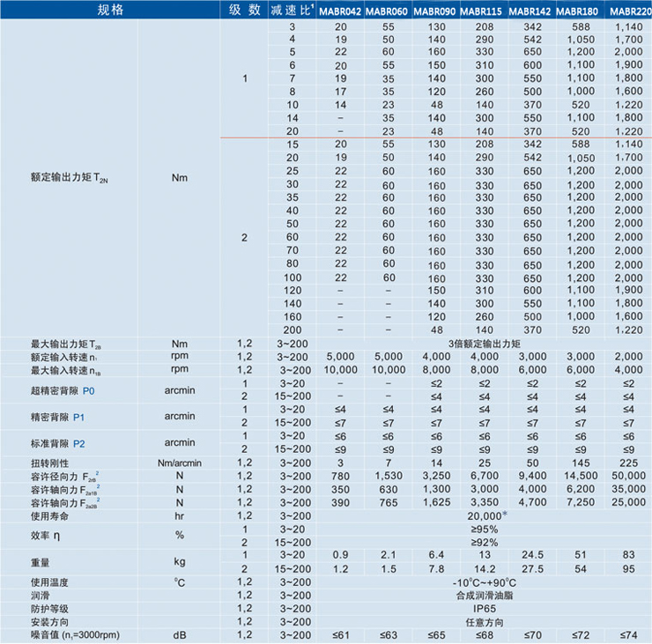Click the 减速比 column header
The width and height of the screenshot is (652, 644).
[293, 10]
